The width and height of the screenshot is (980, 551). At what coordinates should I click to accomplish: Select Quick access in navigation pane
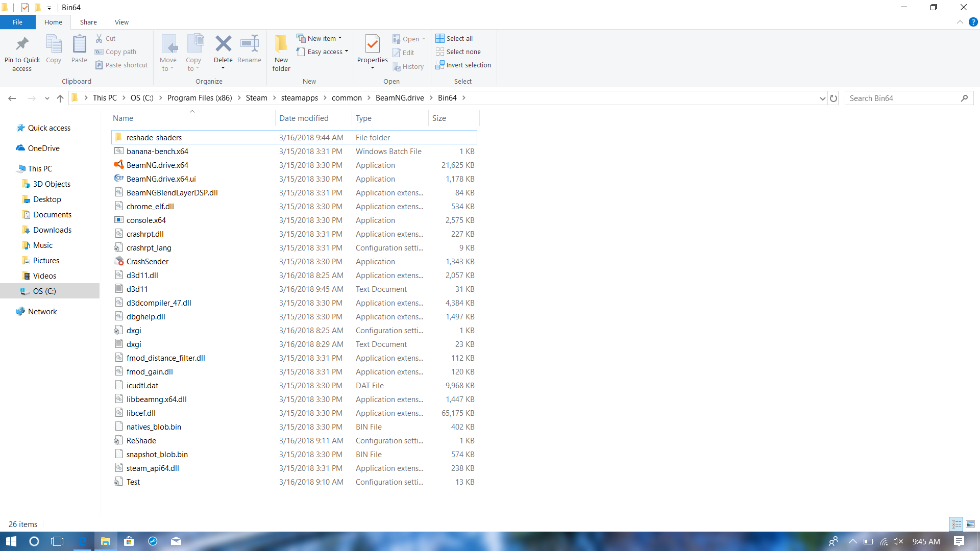(x=49, y=128)
